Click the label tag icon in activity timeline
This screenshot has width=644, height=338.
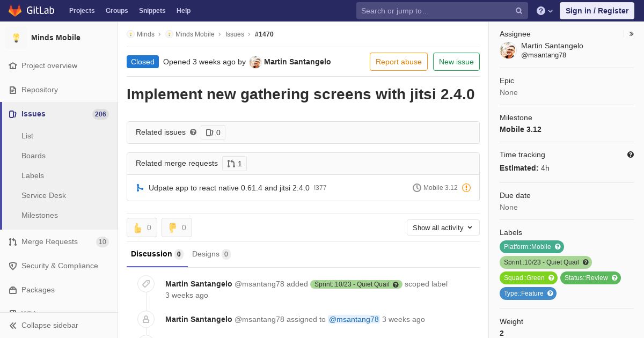click(x=146, y=284)
